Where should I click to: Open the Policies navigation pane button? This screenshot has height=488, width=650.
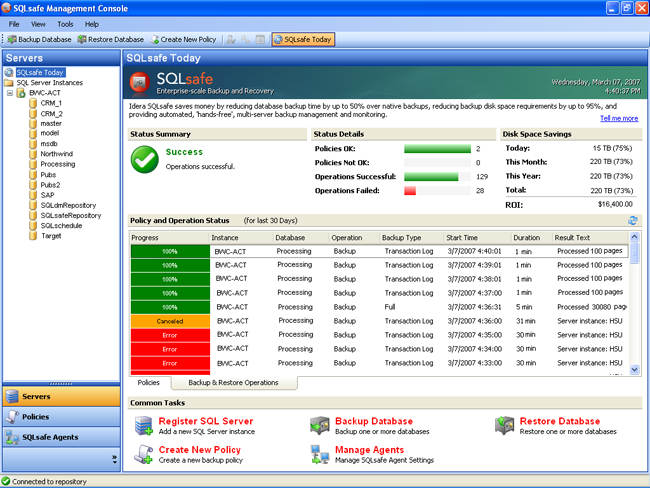pos(61,417)
